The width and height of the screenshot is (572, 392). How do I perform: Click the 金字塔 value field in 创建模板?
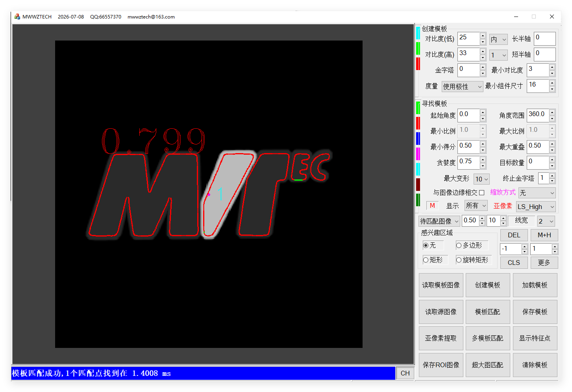point(468,70)
